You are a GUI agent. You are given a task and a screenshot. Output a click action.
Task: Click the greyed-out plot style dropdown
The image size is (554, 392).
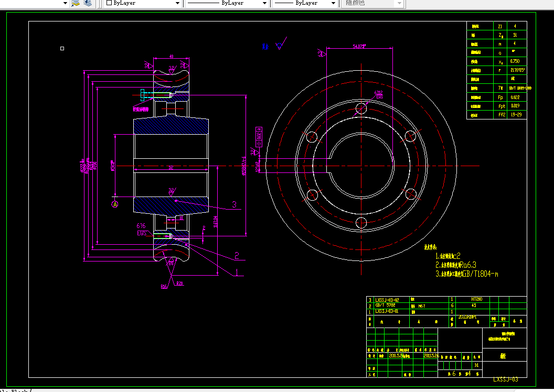[x=372, y=3]
